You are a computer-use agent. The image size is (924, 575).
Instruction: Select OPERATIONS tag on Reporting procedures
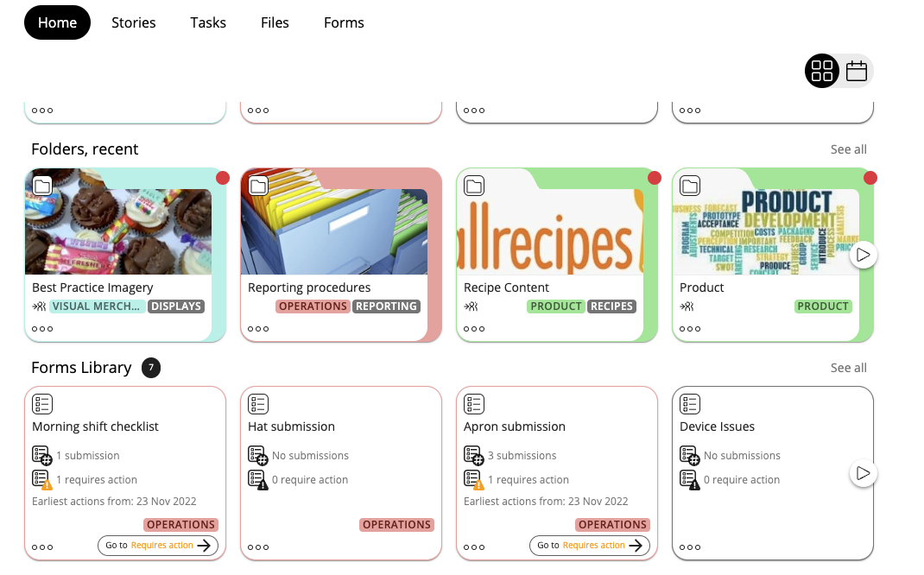[x=313, y=306]
